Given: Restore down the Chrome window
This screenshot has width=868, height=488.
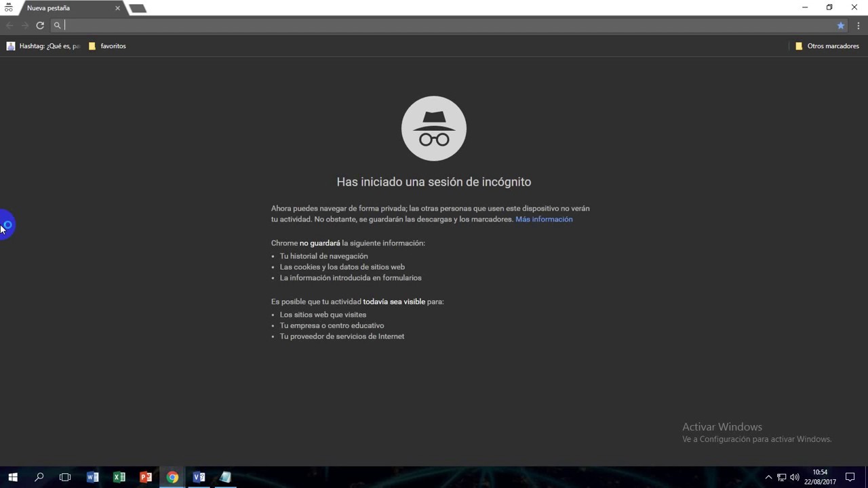Looking at the screenshot, I should [x=829, y=7].
